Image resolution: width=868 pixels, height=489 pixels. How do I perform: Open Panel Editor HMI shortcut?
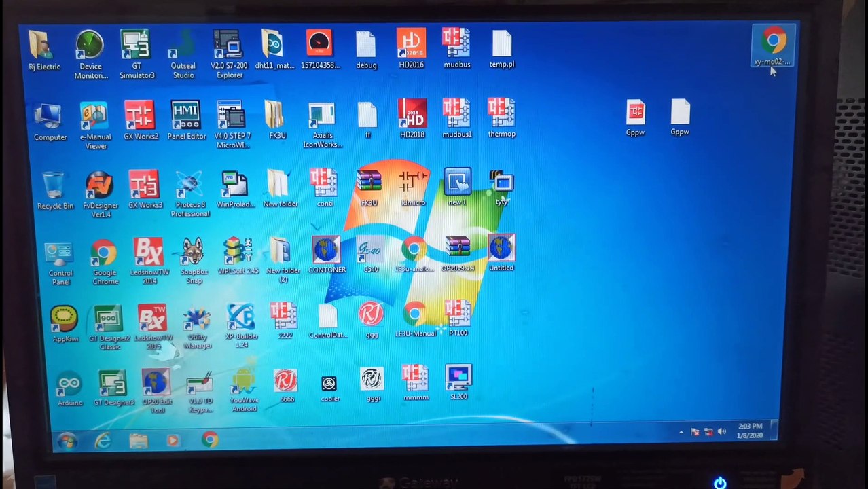tap(186, 121)
